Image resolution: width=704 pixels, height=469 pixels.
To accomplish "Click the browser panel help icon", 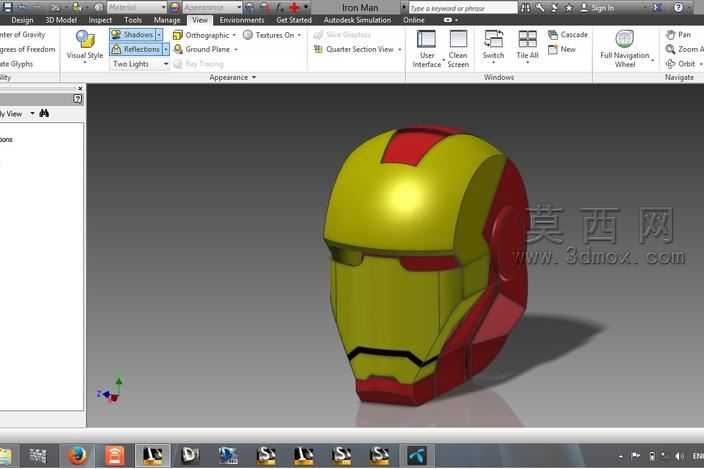I will [78, 99].
